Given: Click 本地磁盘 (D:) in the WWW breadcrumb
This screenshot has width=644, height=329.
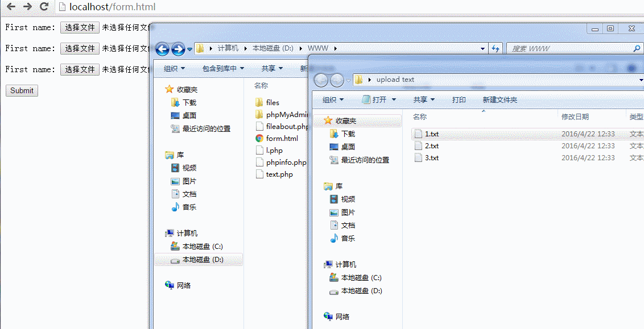Looking at the screenshot, I should pyautogui.click(x=273, y=48).
